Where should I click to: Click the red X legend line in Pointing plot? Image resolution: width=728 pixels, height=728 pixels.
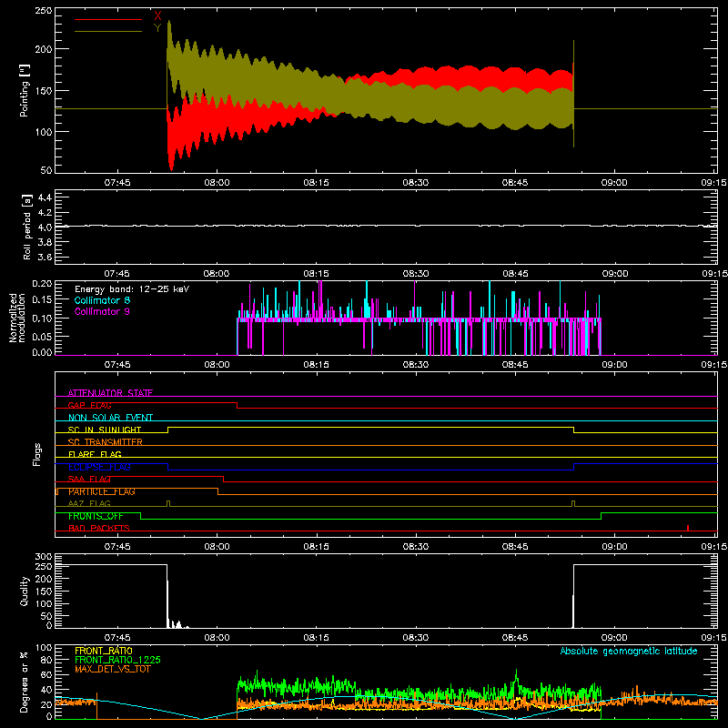108,19
